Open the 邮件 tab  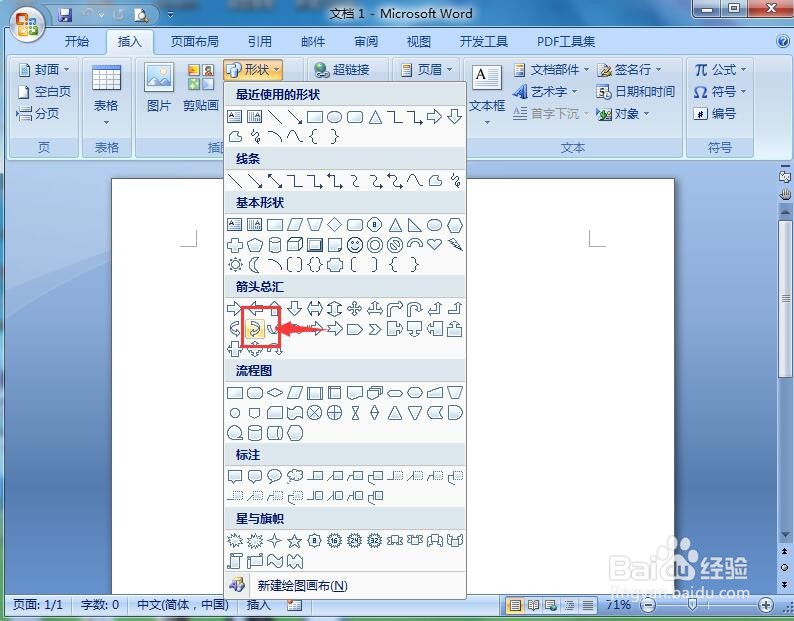click(313, 42)
